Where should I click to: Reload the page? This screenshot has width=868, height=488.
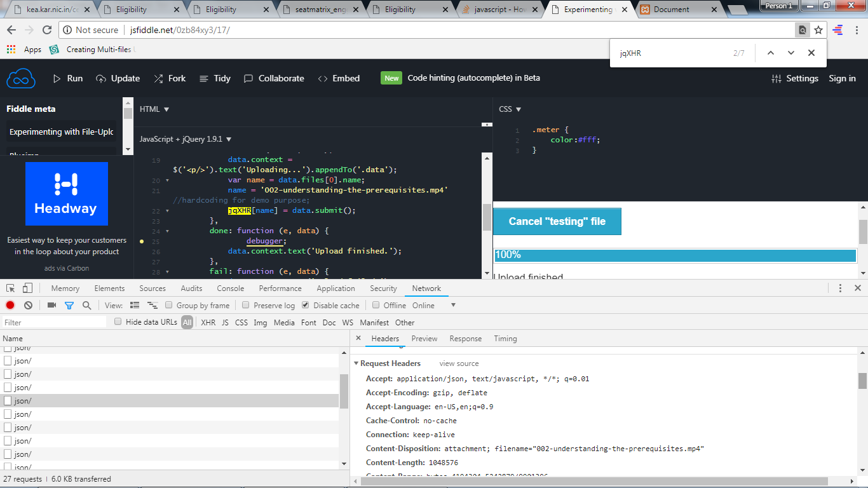coord(47,30)
